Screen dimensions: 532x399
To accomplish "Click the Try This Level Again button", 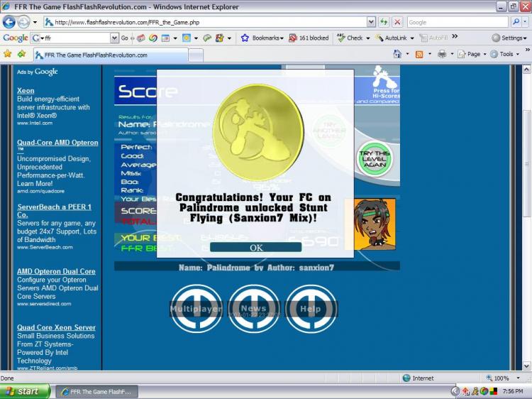I will tap(375, 159).
